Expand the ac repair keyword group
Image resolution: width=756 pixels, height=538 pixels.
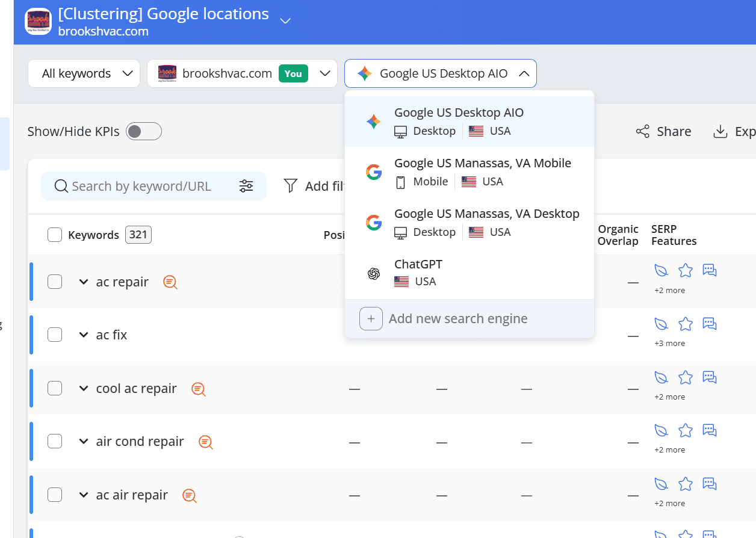click(x=84, y=282)
